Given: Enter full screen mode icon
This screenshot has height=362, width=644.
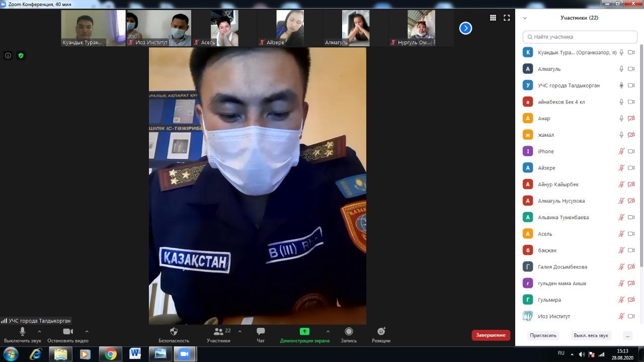Looking at the screenshot, I should pyautogui.click(x=507, y=18).
